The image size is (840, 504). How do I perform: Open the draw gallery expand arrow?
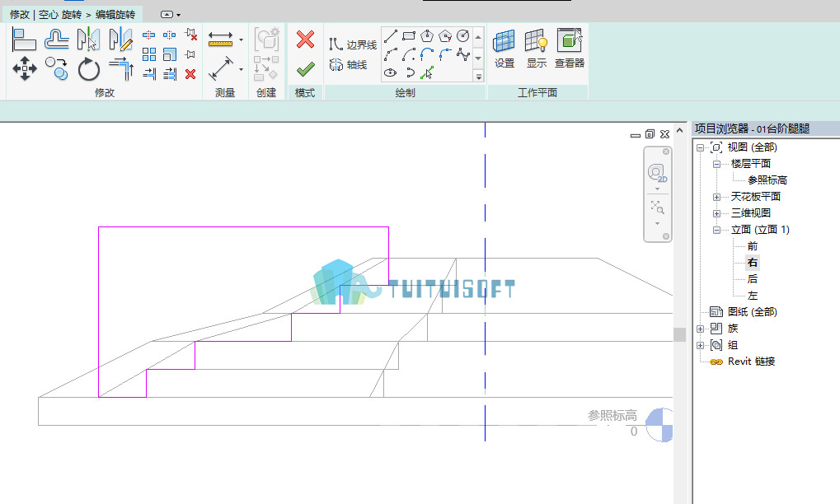click(478, 77)
